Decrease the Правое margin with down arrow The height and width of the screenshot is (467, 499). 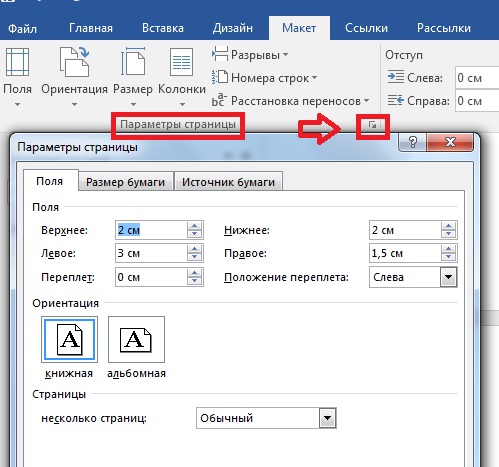tap(448, 257)
